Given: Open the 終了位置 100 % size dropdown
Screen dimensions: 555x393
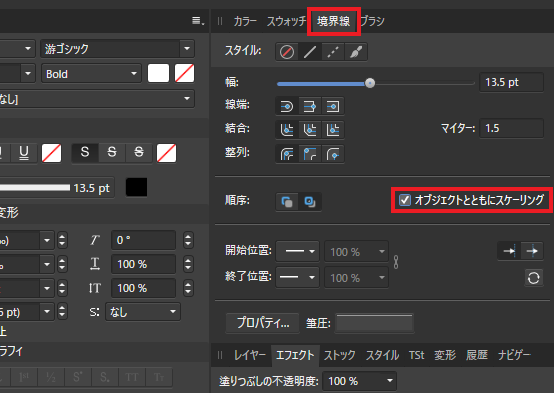Looking at the screenshot, I should click(356, 277).
